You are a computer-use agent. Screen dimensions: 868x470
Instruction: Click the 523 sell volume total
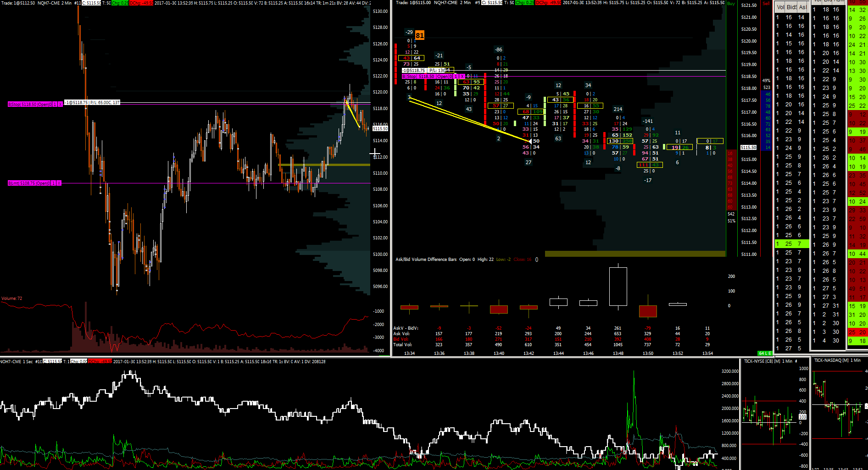coord(767,88)
